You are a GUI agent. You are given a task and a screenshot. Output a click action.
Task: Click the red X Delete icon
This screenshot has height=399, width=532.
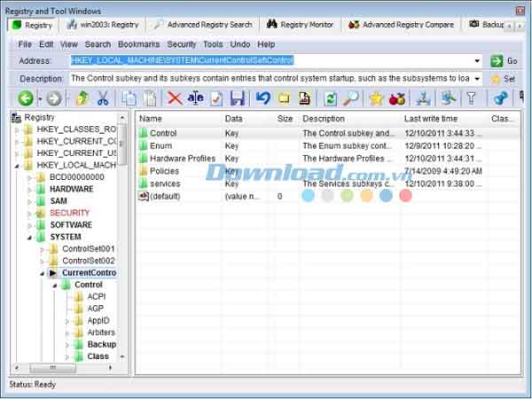(x=175, y=98)
